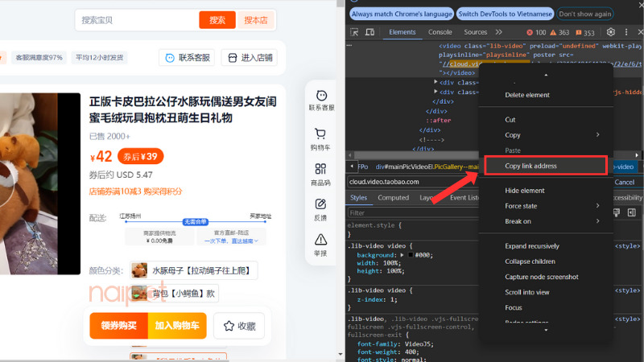Viewport: 644px width, 362px height.
Task: Click the 联系客服 sidebar icon
Action: pyautogui.click(x=321, y=101)
